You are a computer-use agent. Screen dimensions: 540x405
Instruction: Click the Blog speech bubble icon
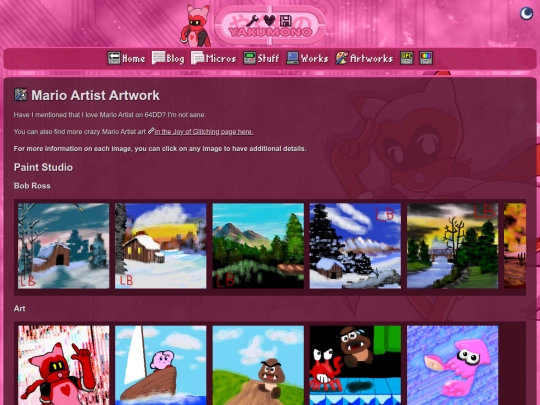158,58
